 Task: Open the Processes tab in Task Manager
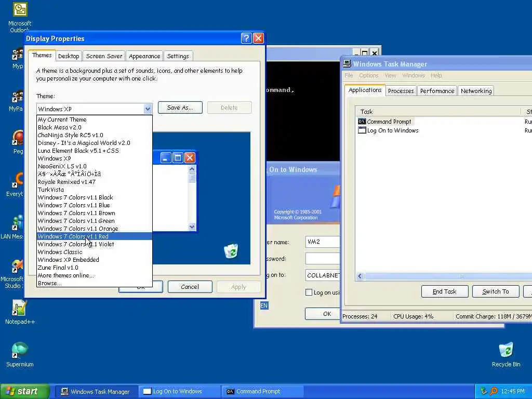coord(401,91)
